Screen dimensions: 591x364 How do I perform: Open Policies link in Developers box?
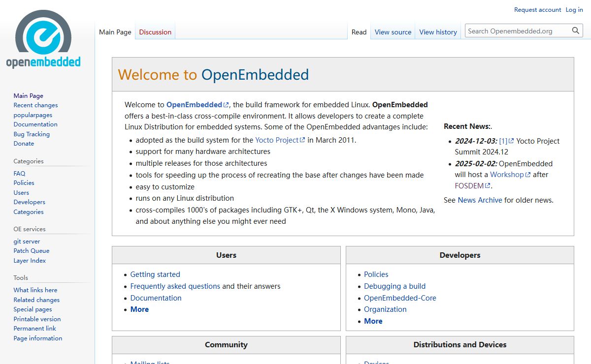pos(376,274)
